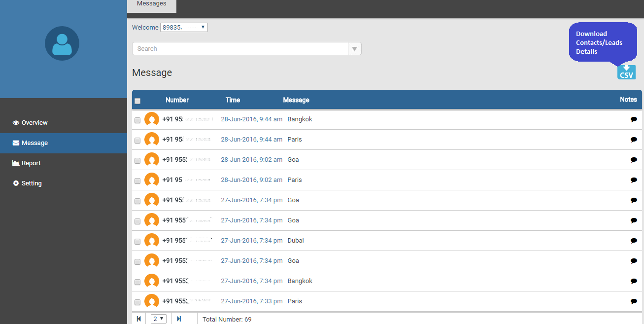
Task: Go to last page using pagination arrow
Action: 179,319
